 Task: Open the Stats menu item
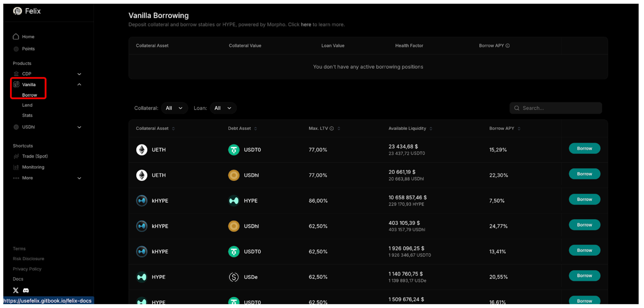coord(27,115)
